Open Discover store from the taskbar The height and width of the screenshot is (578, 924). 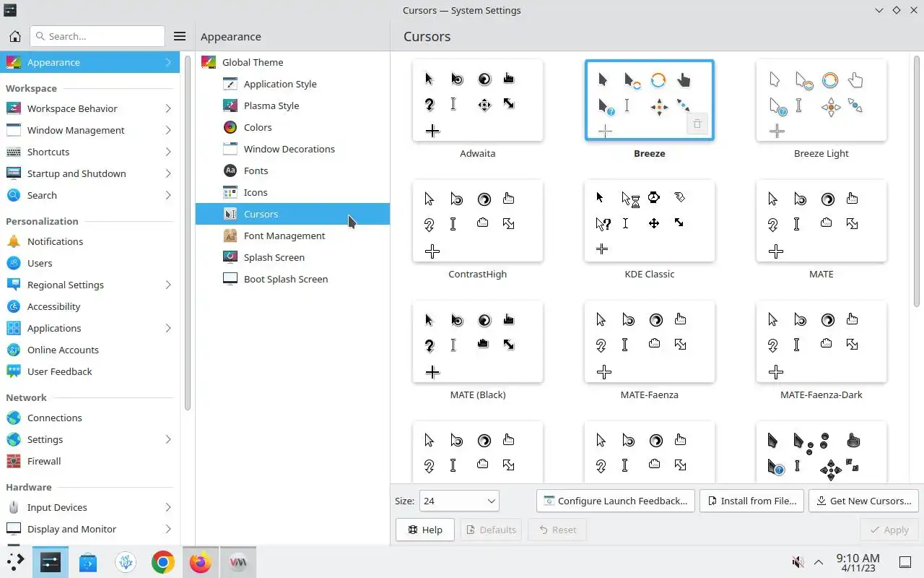(88, 562)
